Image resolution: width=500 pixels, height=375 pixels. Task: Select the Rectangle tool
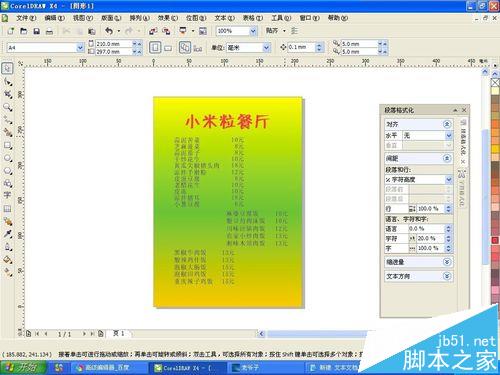[7, 146]
